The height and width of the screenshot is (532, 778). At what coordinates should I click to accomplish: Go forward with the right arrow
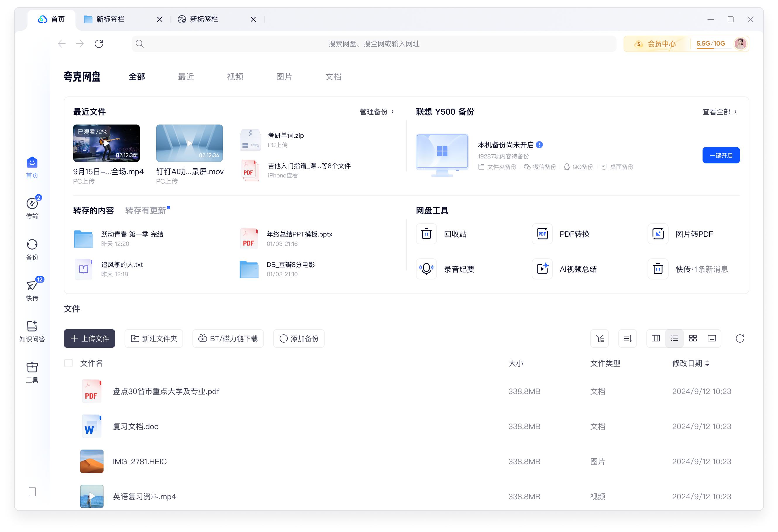[80, 44]
